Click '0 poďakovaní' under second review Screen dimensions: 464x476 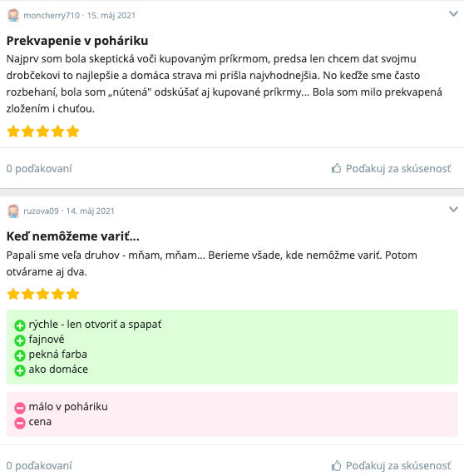(x=39, y=466)
